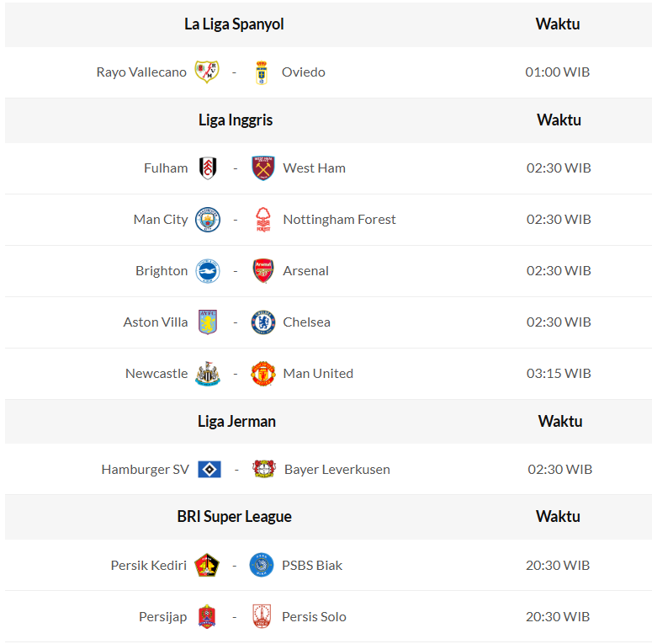Click the Oviedo club crest
The height and width of the screenshot is (644, 652).
point(262,72)
